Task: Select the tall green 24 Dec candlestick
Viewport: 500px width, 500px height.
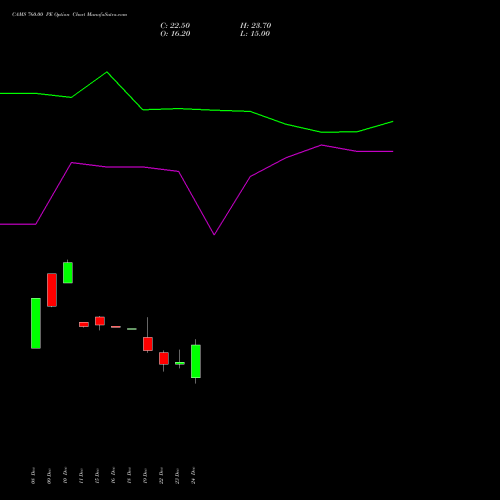Action: (196, 361)
